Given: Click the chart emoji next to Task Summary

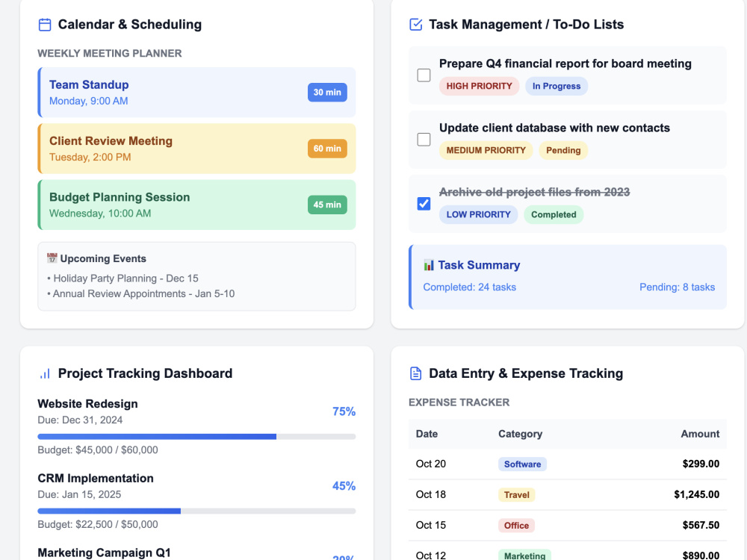Looking at the screenshot, I should tap(429, 265).
